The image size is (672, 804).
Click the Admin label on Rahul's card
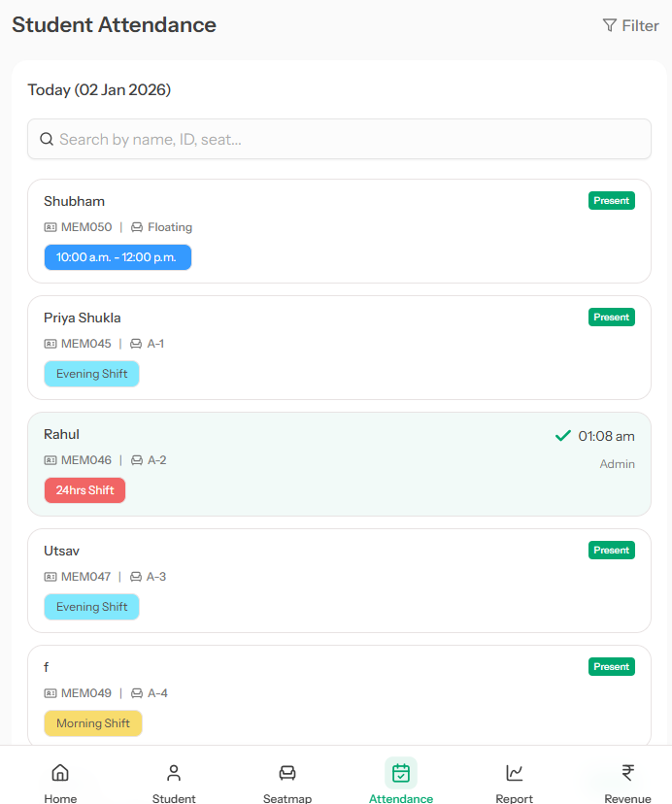tap(618, 463)
